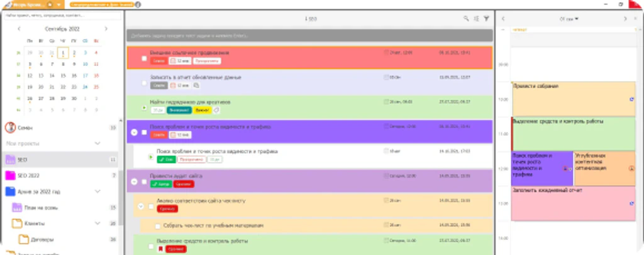Check off Выделение средств и контроль работы task
This screenshot has width=644, height=255.
tap(151, 246)
